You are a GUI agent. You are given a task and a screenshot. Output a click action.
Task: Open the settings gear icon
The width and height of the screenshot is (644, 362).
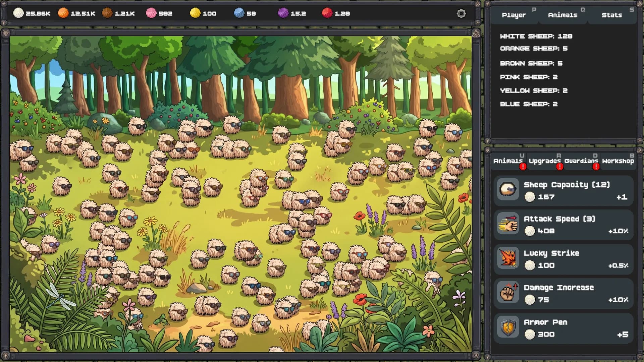tap(461, 13)
